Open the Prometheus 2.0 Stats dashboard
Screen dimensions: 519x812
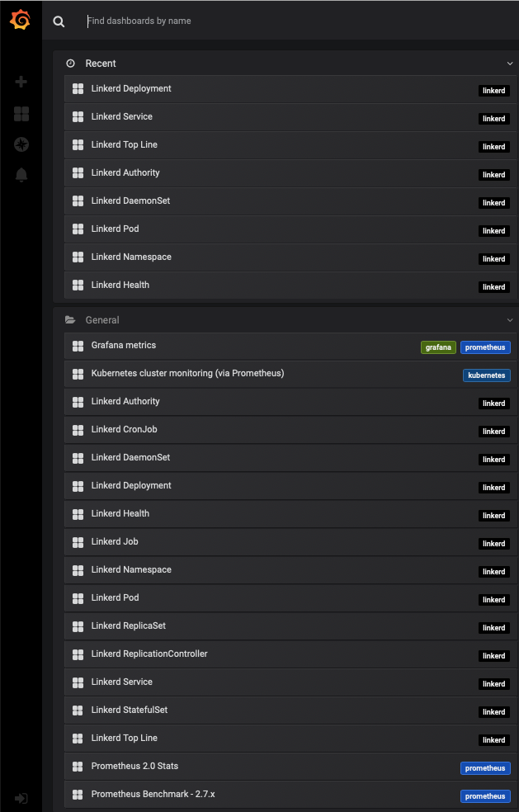click(x=290, y=766)
